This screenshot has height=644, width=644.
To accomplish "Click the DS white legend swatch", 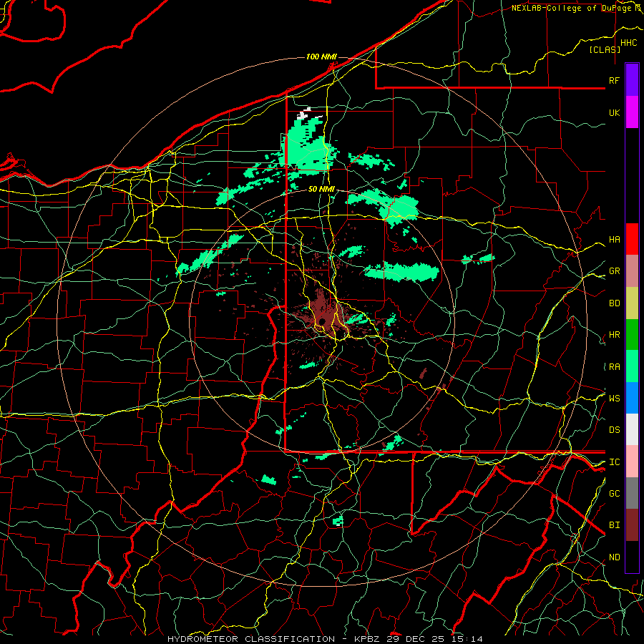I will click(632, 429).
